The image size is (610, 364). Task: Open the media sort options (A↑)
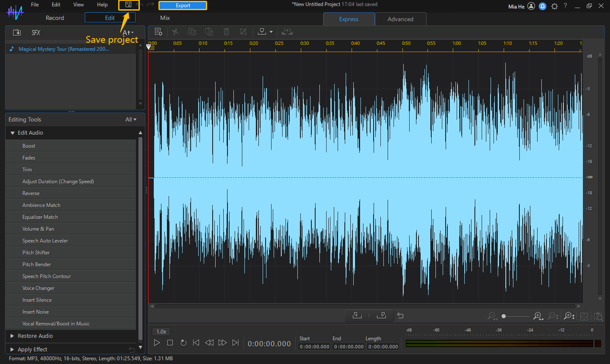click(x=128, y=33)
